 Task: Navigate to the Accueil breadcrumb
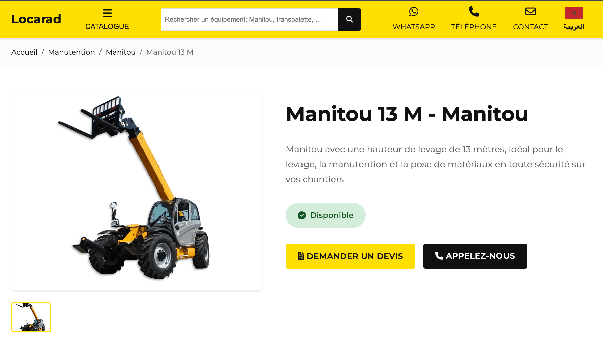[24, 52]
